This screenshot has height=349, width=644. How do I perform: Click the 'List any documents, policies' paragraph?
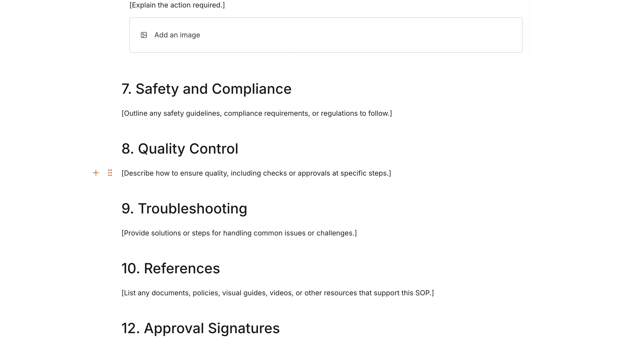click(x=278, y=293)
